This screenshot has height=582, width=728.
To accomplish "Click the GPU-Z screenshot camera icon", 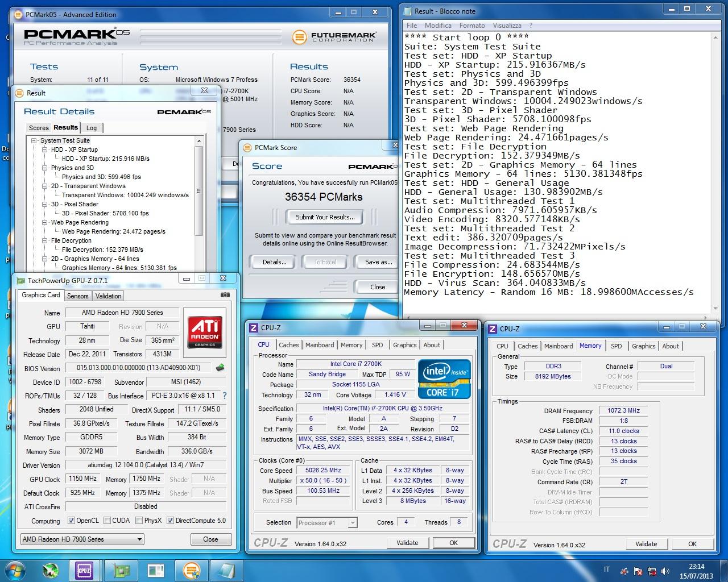I will [225, 295].
